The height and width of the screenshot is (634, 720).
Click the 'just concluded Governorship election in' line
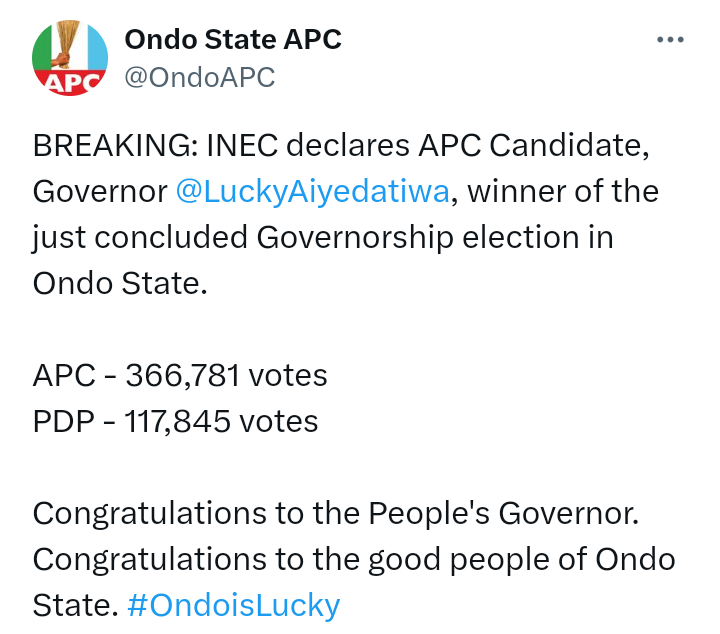pyautogui.click(x=323, y=238)
